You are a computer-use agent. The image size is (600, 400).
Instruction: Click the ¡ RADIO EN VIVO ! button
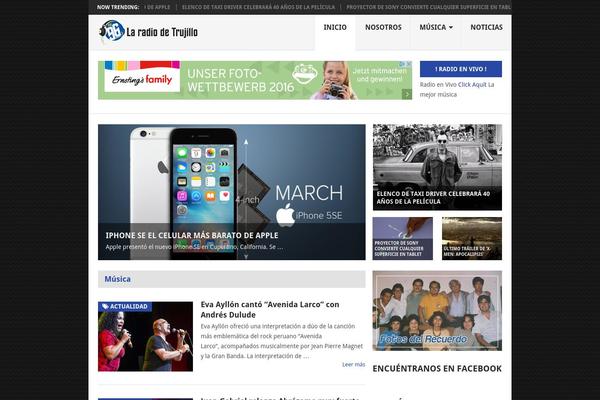click(x=461, y=69)
